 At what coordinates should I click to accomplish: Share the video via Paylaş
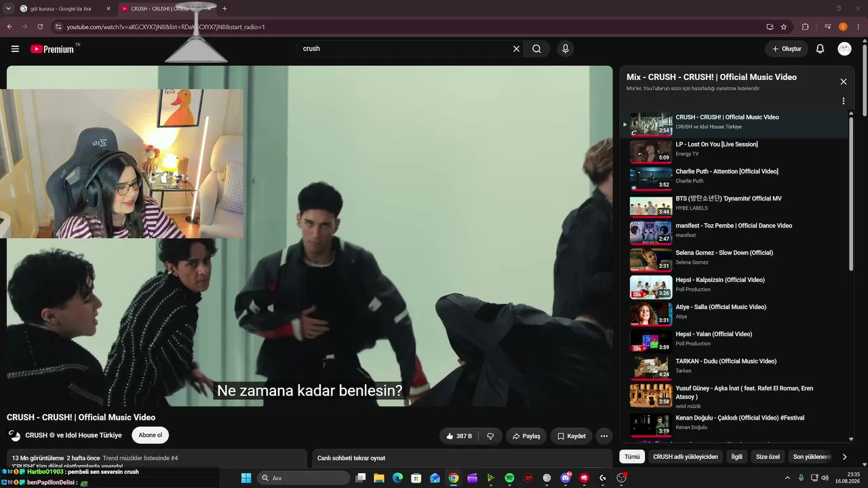pyautogui.click(x=526, y=436)
